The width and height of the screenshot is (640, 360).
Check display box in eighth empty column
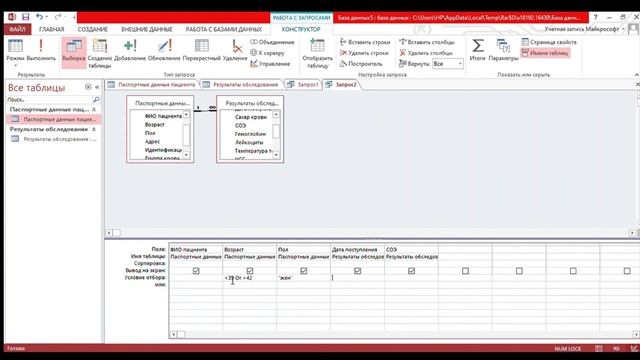pyautogui.click(x=573, y=271)
